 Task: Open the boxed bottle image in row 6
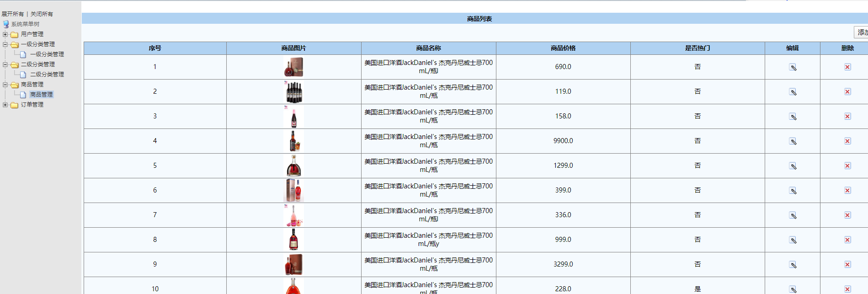(x=293, y=190)
